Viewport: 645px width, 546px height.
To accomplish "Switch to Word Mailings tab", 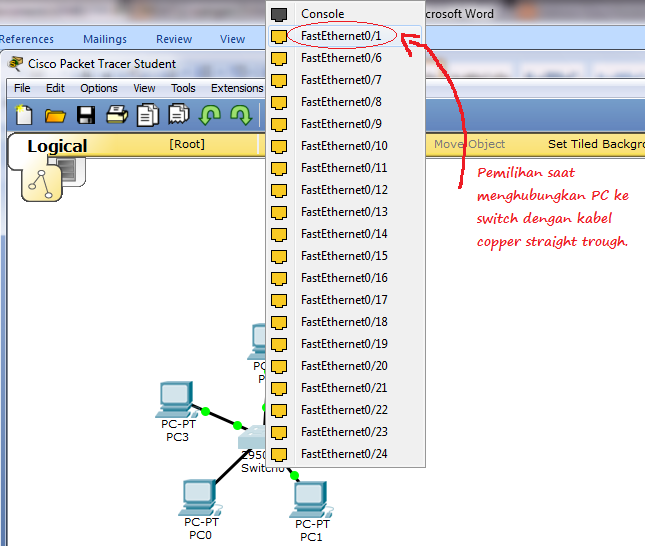I will click(105, 39).
